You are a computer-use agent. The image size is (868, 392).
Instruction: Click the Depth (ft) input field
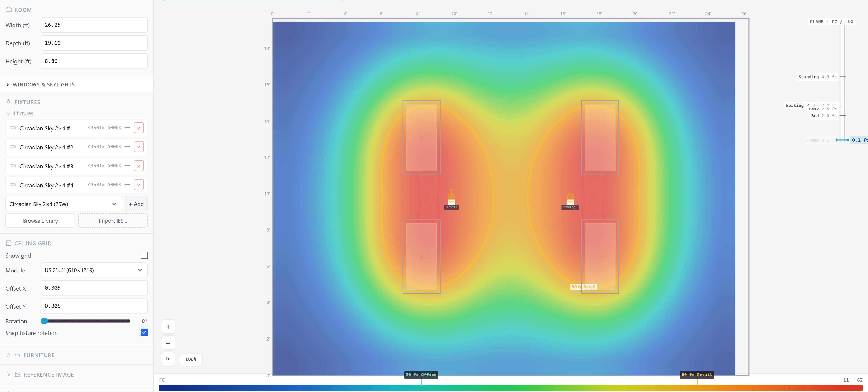click(94, 43)
